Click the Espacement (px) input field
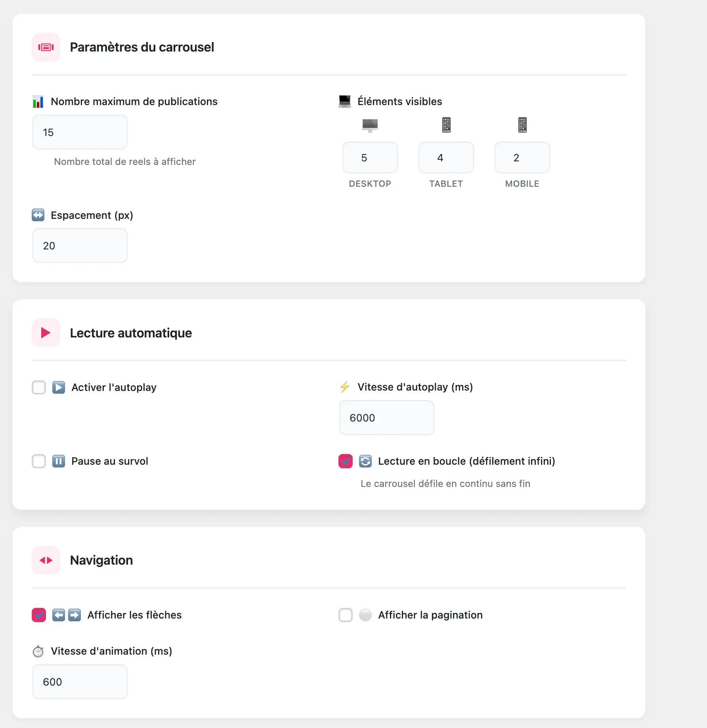Image resolution: width=707 pixels, height=728 pixels. pyautogui.click(x=80, y=246)
